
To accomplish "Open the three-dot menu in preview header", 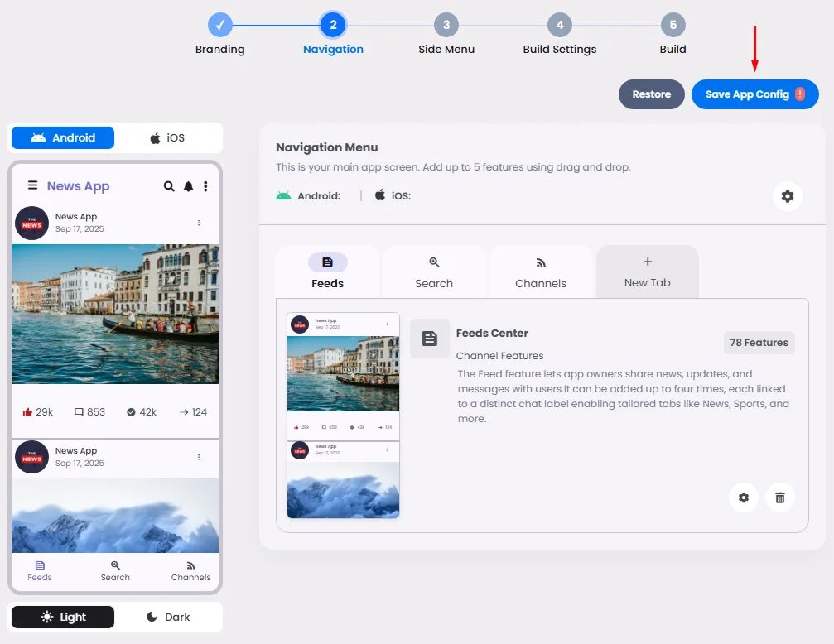I will pos(205,186).
